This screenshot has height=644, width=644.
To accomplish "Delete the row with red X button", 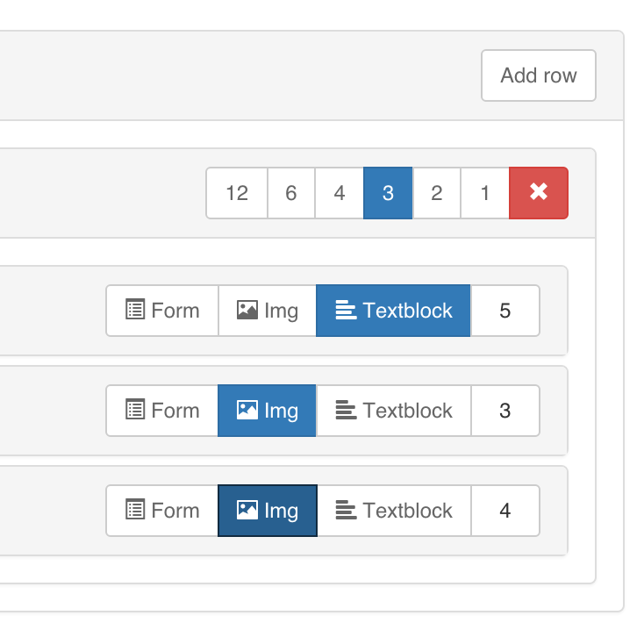I will [x=538, y=193].
